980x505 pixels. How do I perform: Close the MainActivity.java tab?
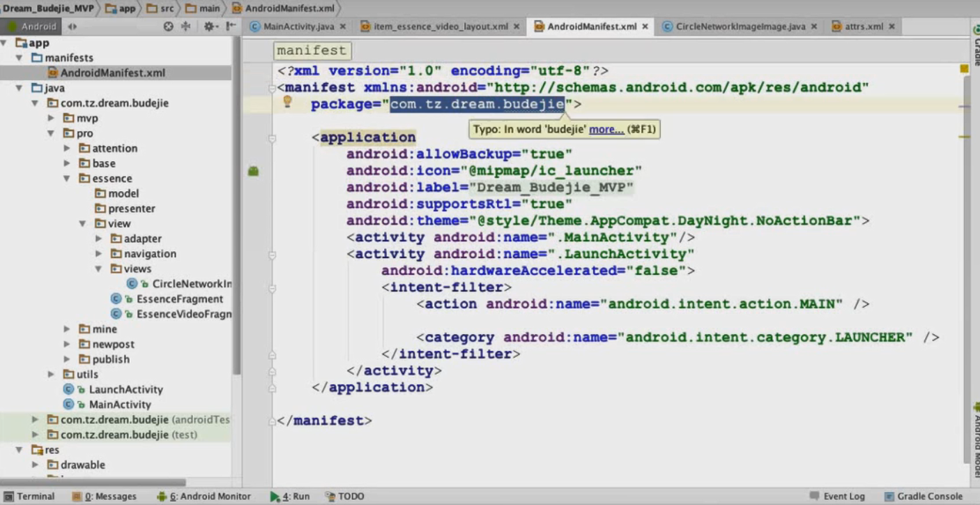click(x=342, y=27)
